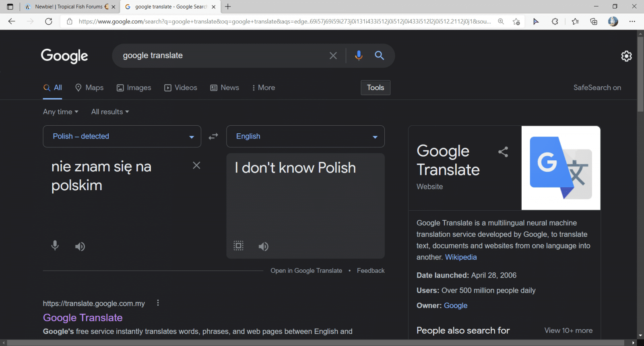Open in Google Translate link

306,271
